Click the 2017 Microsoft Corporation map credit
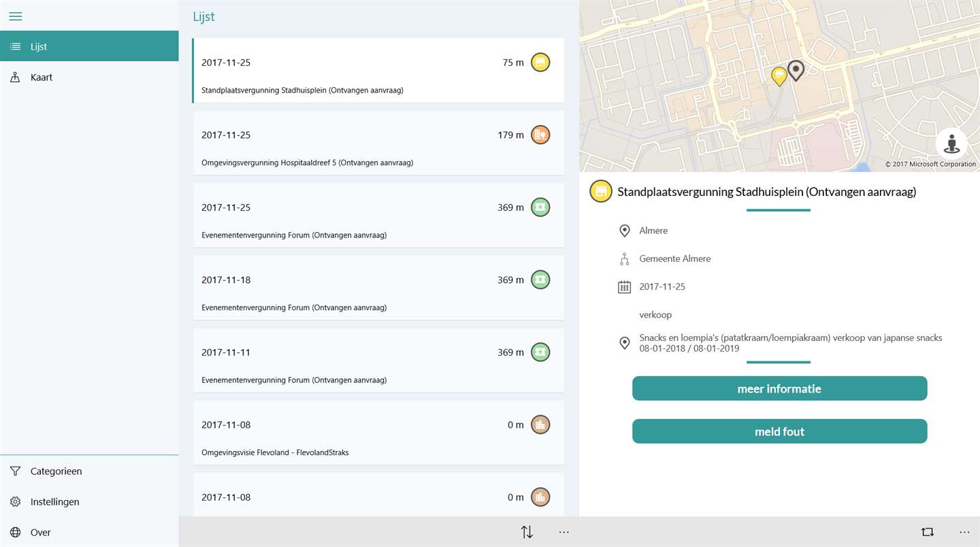980x547 pixels. (x=930, y=164)
